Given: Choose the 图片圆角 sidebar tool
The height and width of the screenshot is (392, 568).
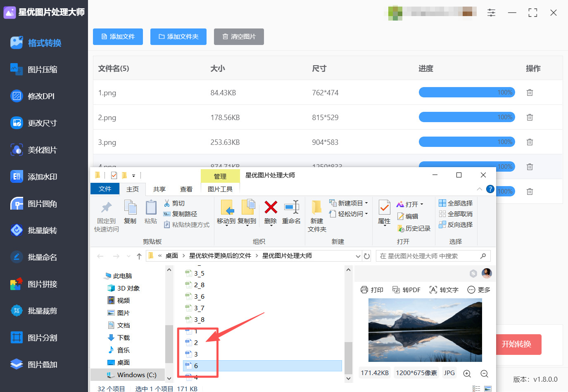Looking at the screenshot, I should coord(35,204).
